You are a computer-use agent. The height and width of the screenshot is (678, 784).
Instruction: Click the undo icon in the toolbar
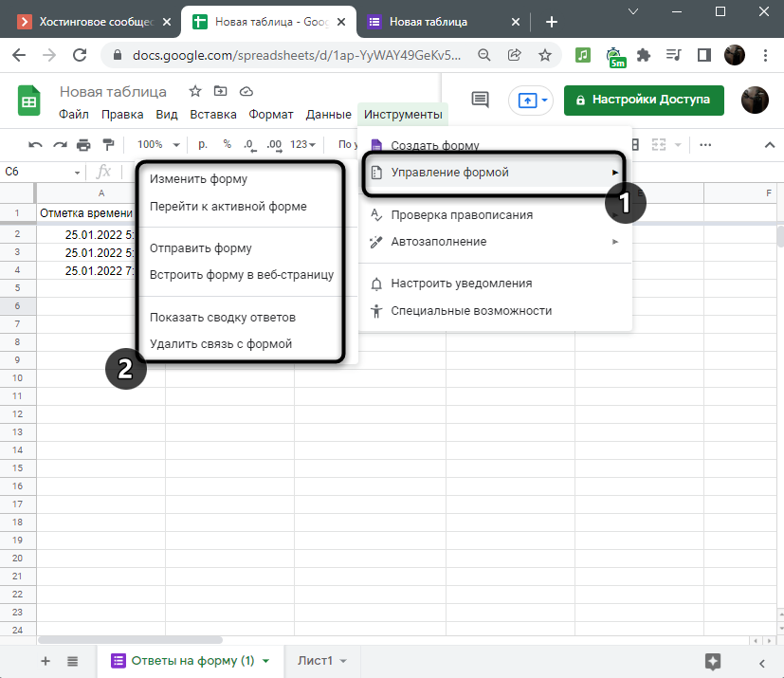point(35,145)
